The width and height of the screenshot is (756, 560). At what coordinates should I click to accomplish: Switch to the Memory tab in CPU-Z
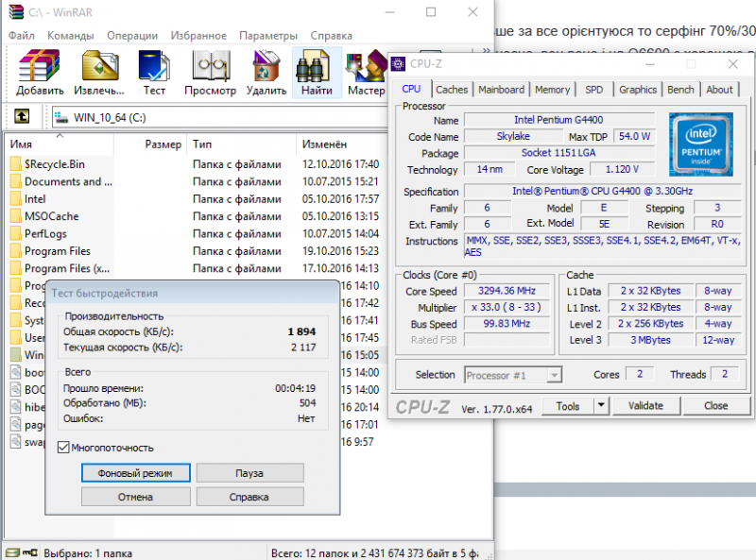click(x=552, y=90)
